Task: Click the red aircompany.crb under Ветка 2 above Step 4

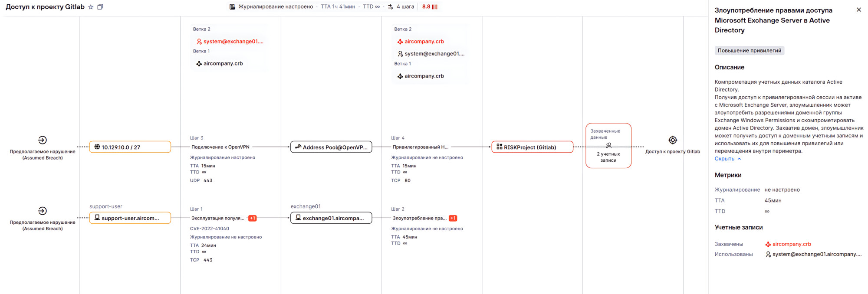Action: point(421,42)
